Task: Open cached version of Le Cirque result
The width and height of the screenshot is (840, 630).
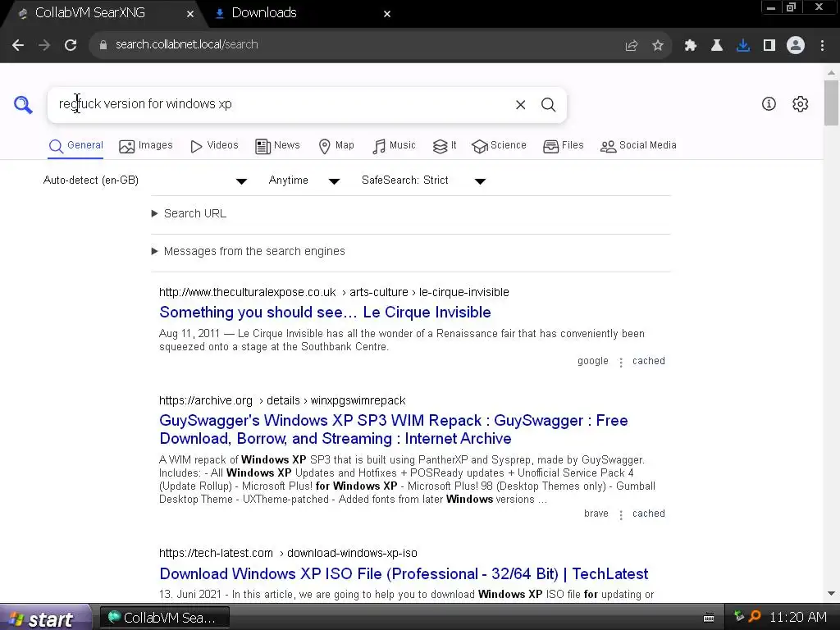Action: [649, 361]
